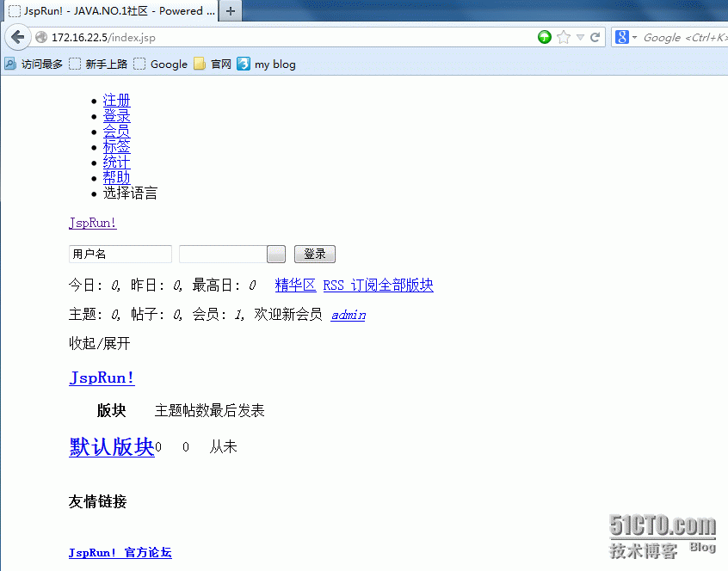Open the 官网 bookmark folder

[x=213, y=64]
